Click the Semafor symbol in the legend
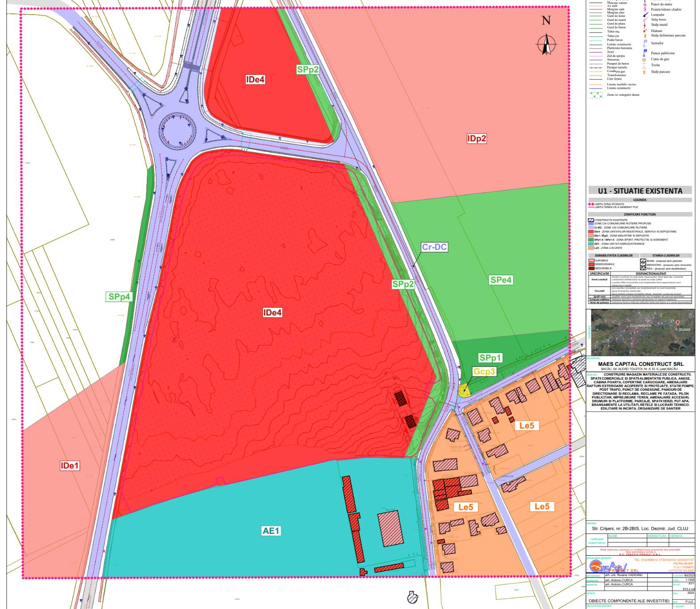The height and width of the screenshot is (609, 700). [645, 43]
